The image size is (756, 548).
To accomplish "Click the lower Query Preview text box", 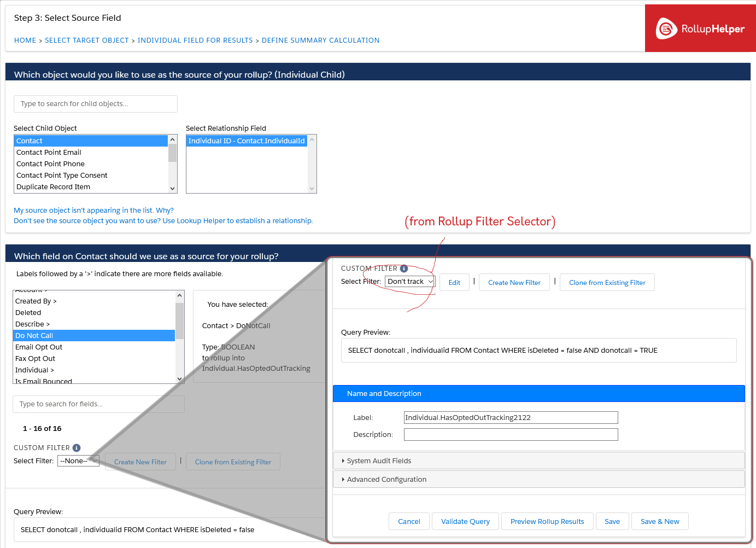I will [169, 530].
